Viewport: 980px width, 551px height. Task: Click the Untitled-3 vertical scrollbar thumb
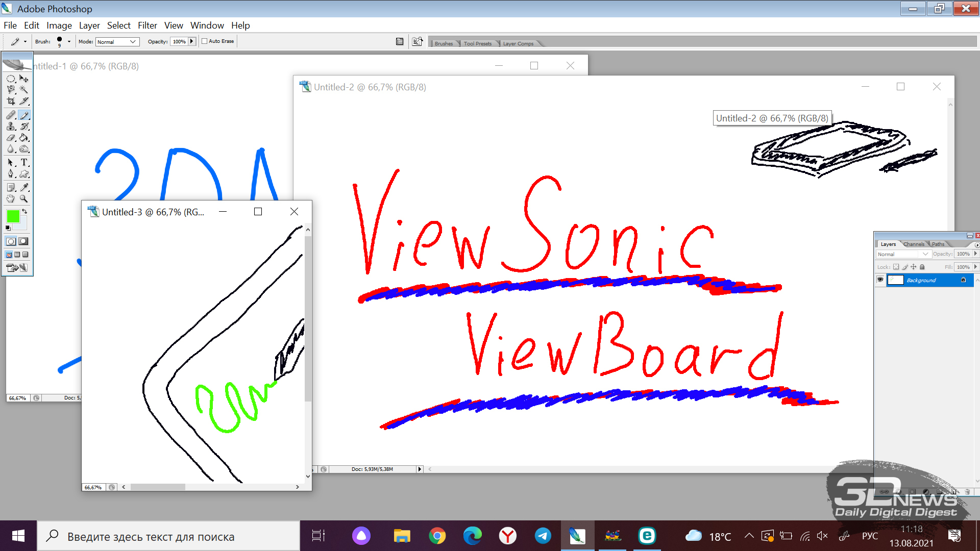coord(308,318)
